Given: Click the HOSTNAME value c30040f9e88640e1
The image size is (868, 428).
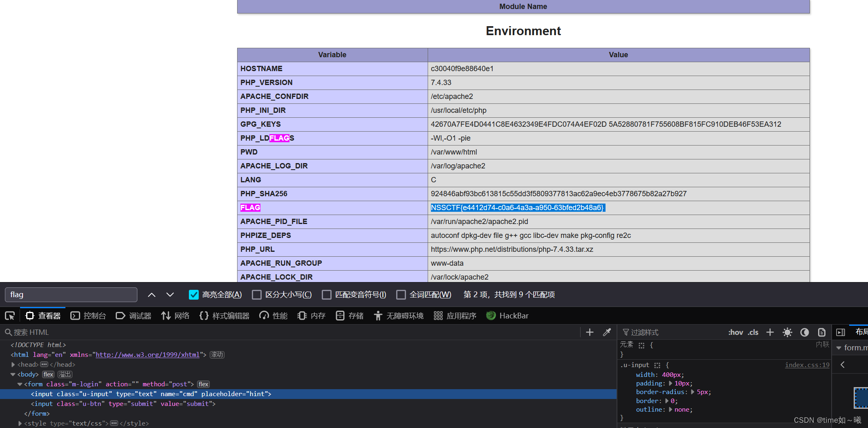Looking at the screenshot, I should pos(462,69).
